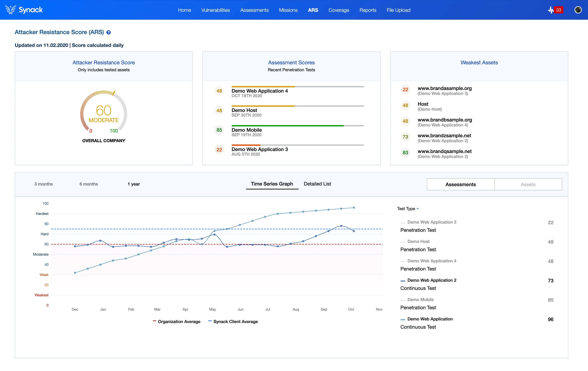Click the Oct data point on top line
Image resolution: width=588 pixels, height=371 pixels.
(x=354, y=208)
